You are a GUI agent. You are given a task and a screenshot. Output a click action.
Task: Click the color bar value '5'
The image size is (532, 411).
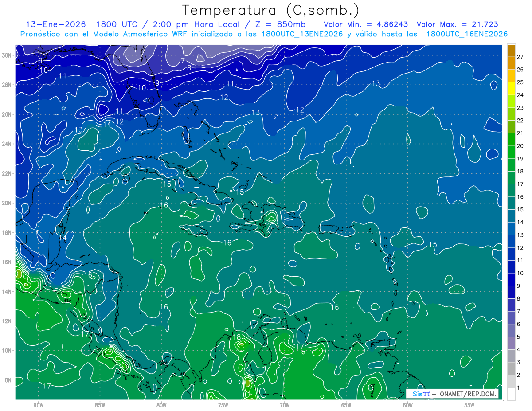pos(519,337)
